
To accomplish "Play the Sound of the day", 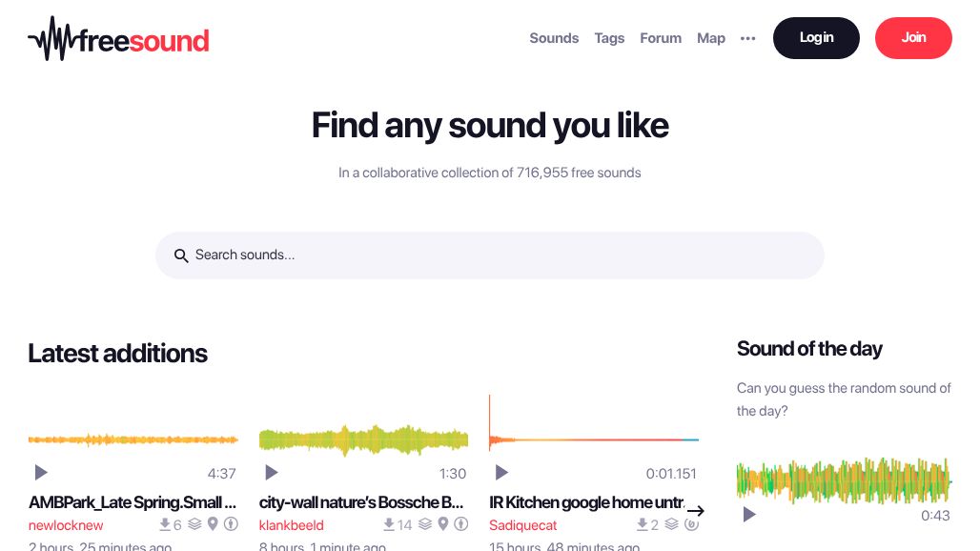I will coord(748,515).
